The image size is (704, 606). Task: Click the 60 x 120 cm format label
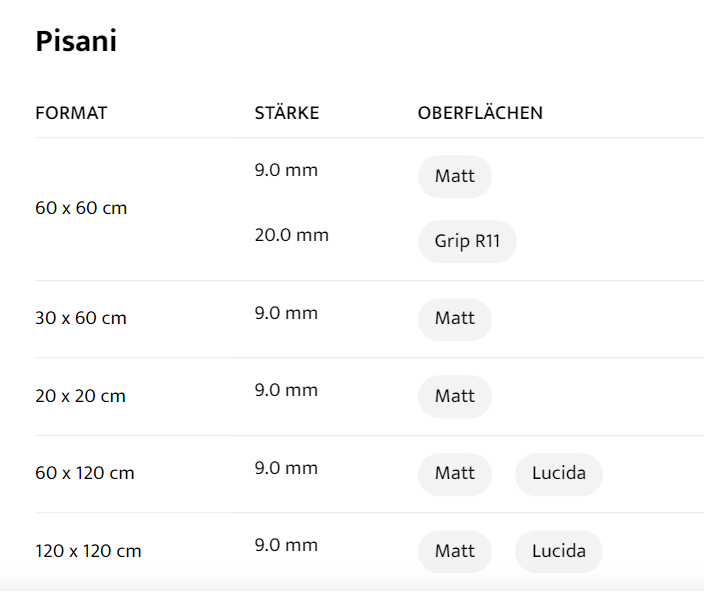pos(85,473)
